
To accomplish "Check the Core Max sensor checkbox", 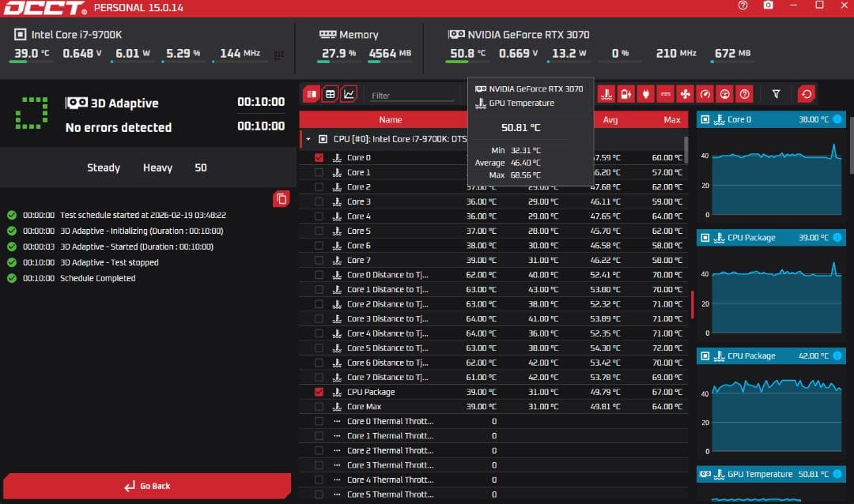I will [x=319, y=407].
